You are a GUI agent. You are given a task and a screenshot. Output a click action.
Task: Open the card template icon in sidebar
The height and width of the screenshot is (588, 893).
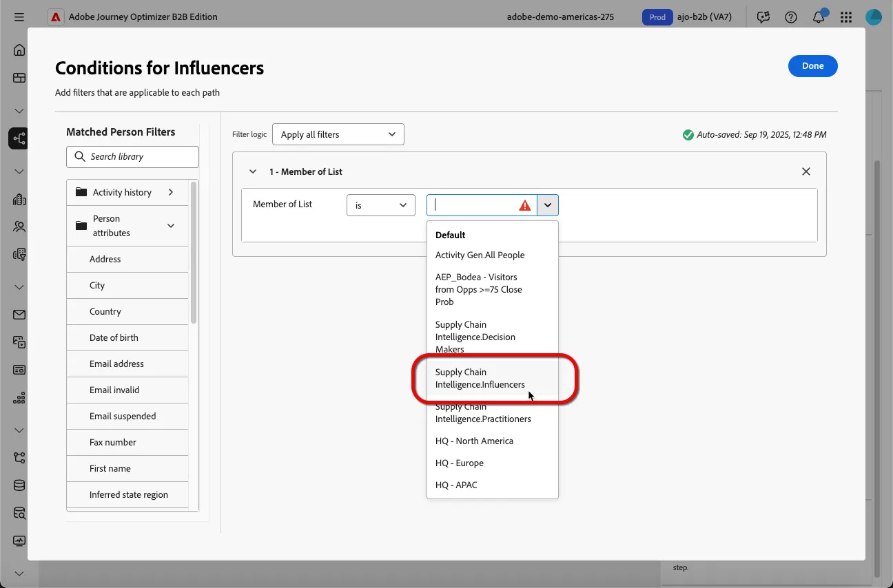pyautogui.click(x=19, y=370)
